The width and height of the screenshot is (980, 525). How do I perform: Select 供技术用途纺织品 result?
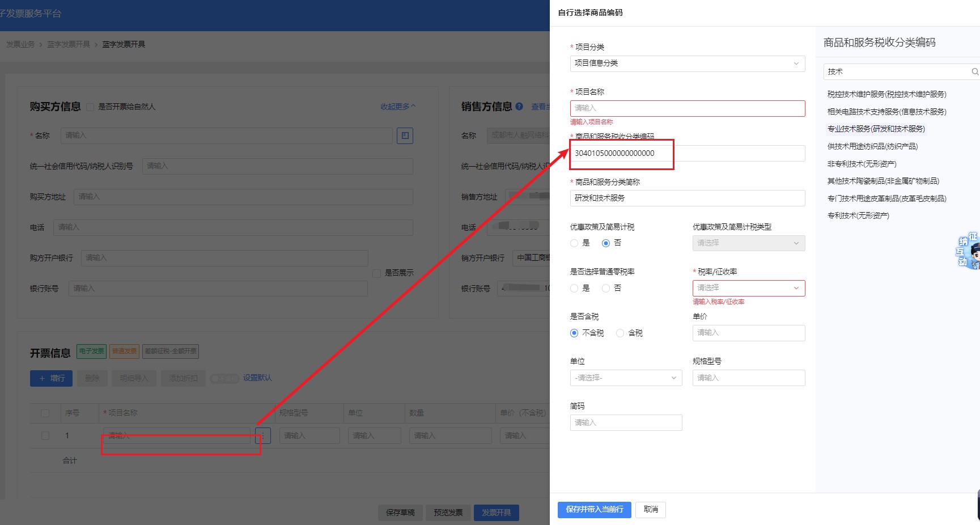(872, 146)
